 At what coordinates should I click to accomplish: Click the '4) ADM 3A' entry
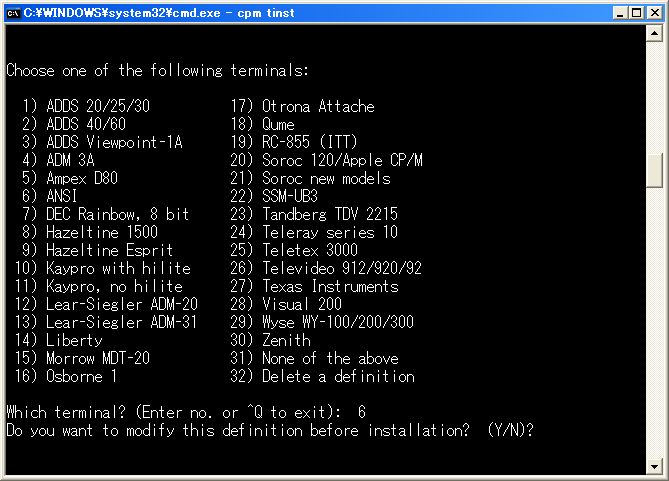(58, 160)
